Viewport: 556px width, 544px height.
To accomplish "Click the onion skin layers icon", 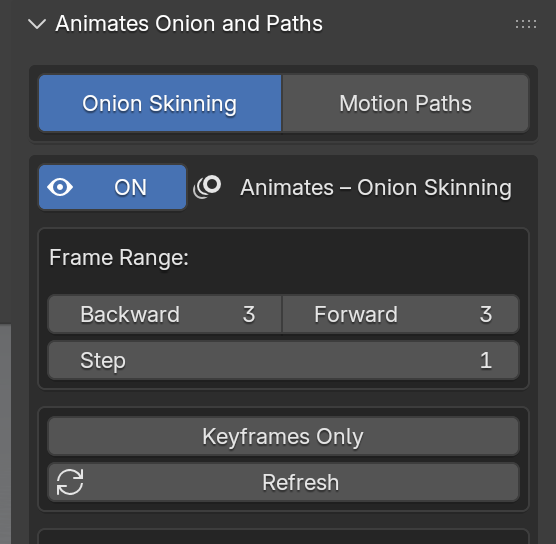I will 207,187.
